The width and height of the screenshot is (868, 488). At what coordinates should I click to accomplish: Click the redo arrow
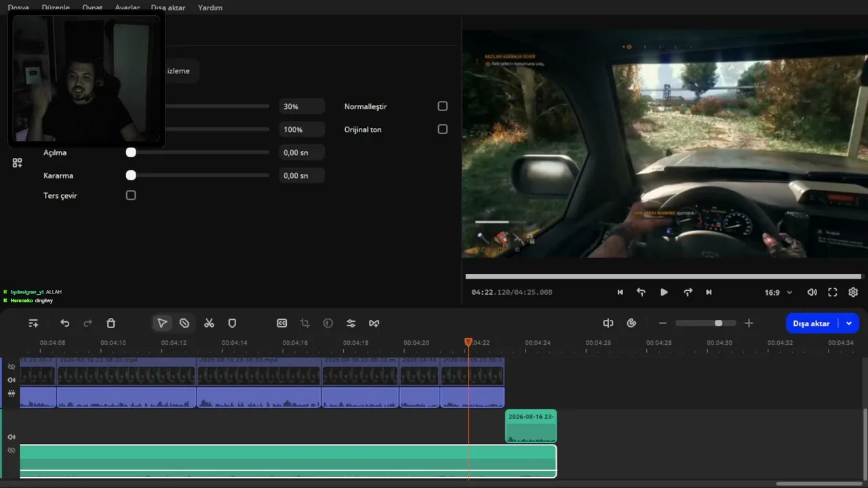point(87,323)
